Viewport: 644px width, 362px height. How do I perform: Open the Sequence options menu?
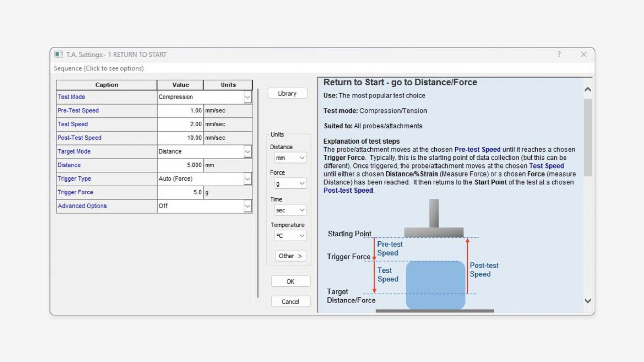point(98,68)
